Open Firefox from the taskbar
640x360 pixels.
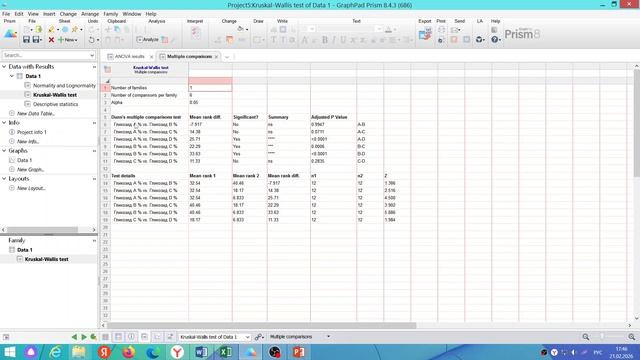(129, 352)
